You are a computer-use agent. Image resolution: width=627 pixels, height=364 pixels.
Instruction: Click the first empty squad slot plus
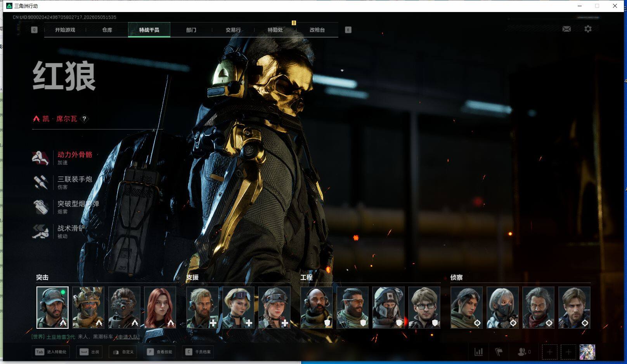549,352
